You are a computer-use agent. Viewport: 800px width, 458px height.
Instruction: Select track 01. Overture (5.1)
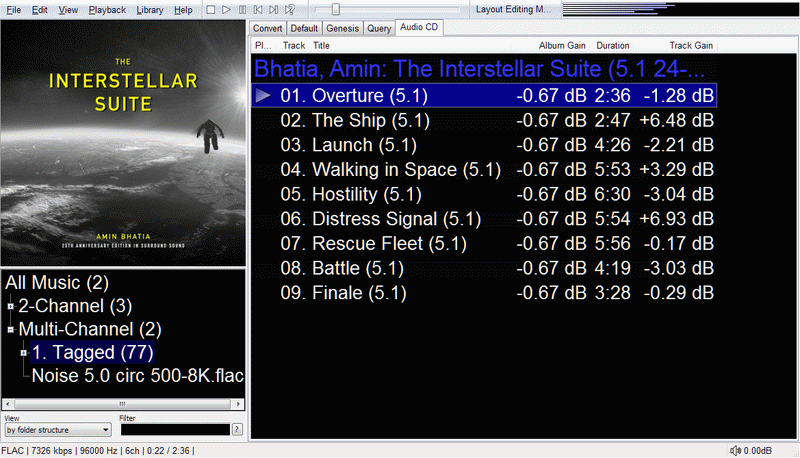484,95
